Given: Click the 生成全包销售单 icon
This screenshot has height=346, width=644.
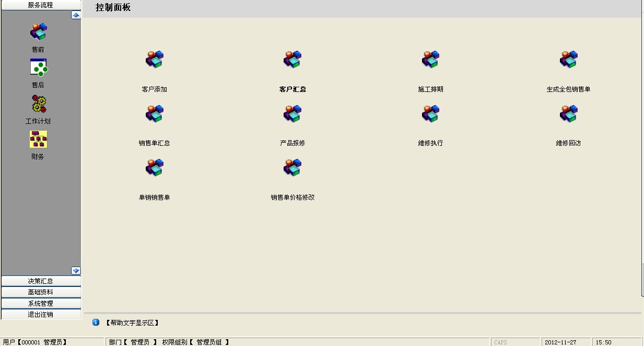Looking at the screenshot, I should click(x=569, y=59).
